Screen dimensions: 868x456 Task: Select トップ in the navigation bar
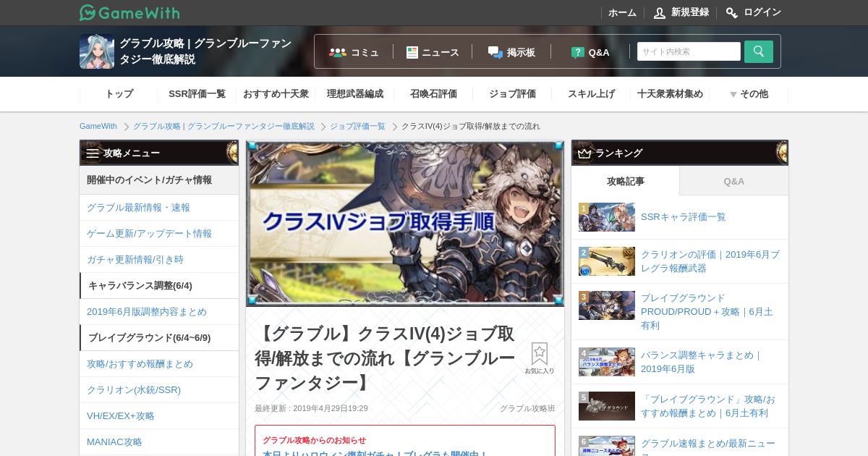coord(119,94)
